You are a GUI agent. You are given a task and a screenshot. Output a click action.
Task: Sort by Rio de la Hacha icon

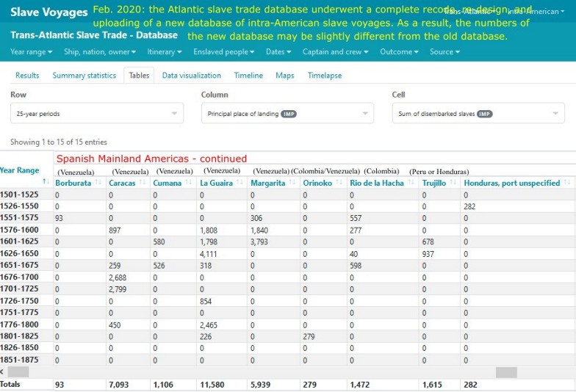coord(411,183)
